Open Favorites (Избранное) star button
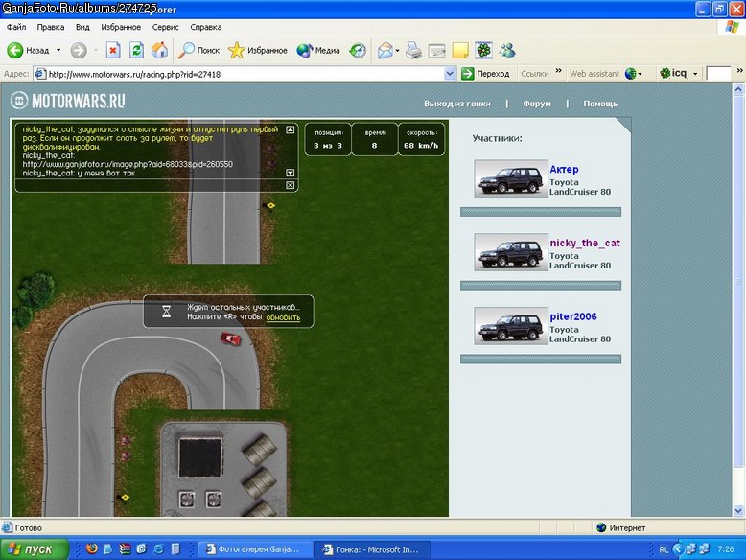Viewport: 746px width, 560px height. click(257, 50)
